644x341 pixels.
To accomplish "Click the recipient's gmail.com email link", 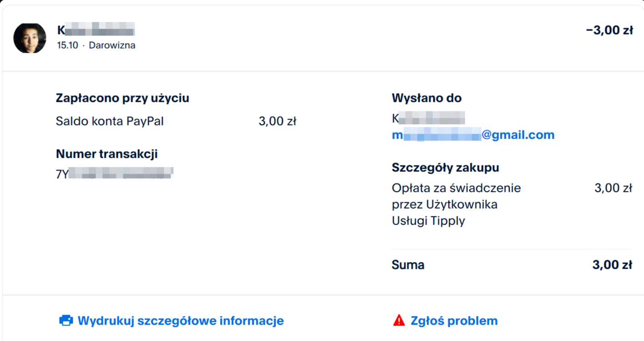I will point(473,135).
